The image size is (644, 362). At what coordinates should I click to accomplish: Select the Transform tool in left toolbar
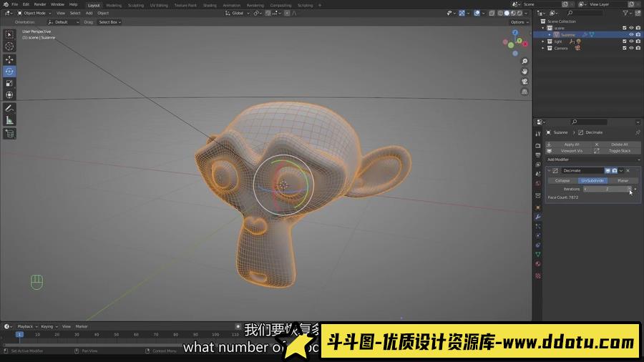[x=9, y=95]
